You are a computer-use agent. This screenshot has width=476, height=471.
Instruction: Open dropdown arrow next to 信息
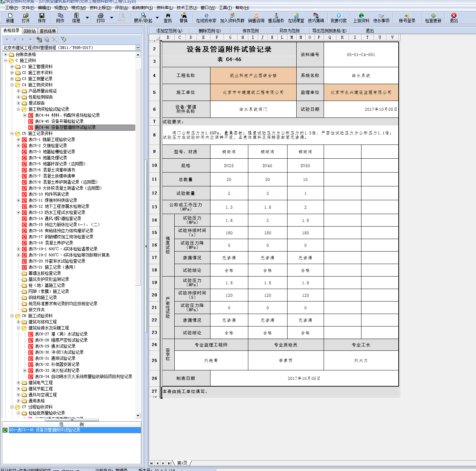coord(87,18)
